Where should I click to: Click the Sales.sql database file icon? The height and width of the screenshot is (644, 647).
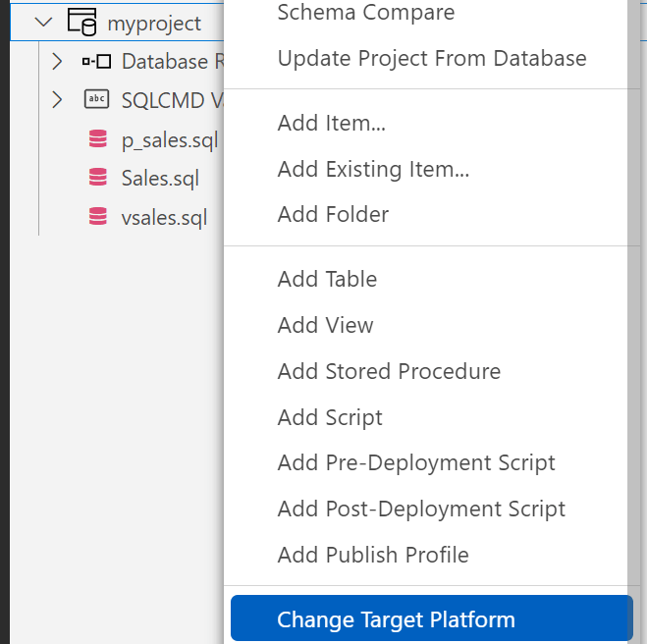pyautogui.click(x=97, y=178)
